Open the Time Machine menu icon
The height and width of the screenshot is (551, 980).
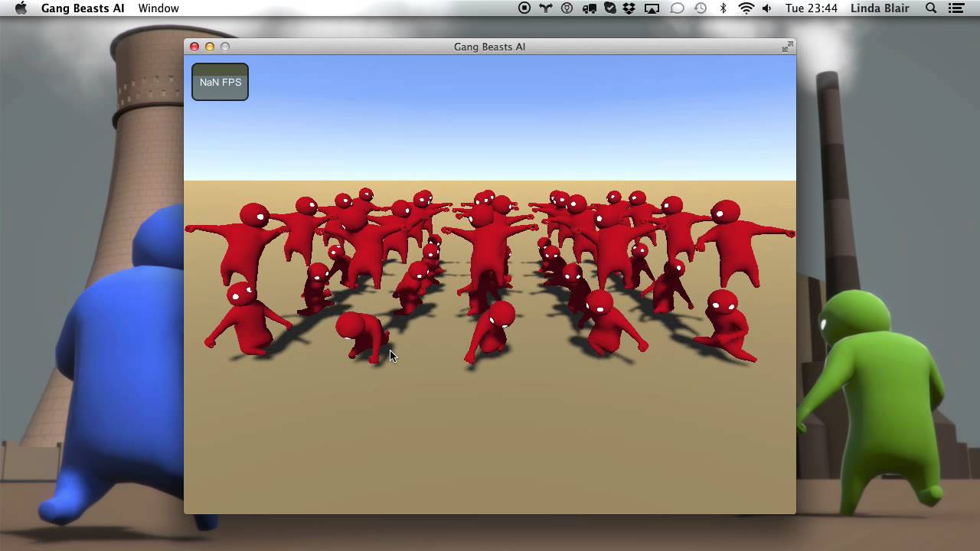[x=700, y=8]
